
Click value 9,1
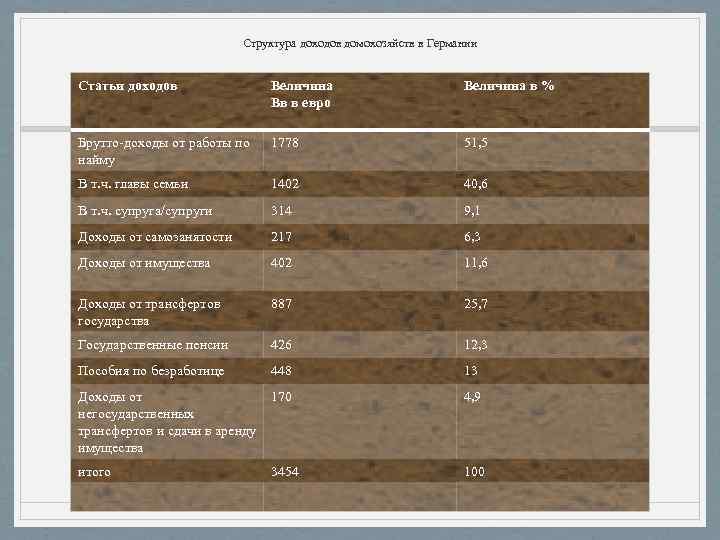pos(472,211)
